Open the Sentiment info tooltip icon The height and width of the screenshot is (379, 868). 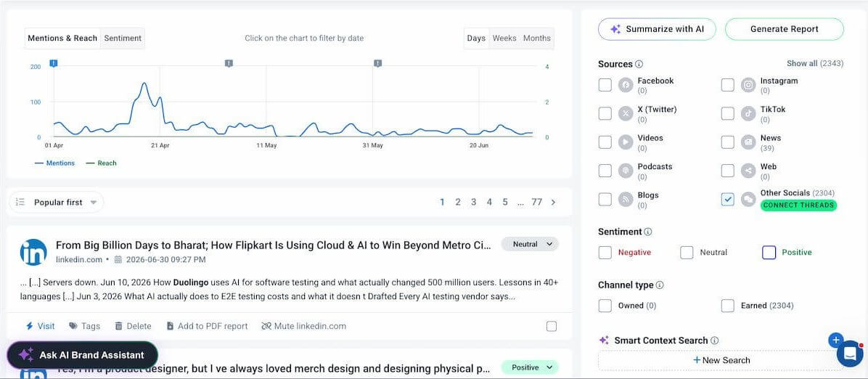pos(648,232)
